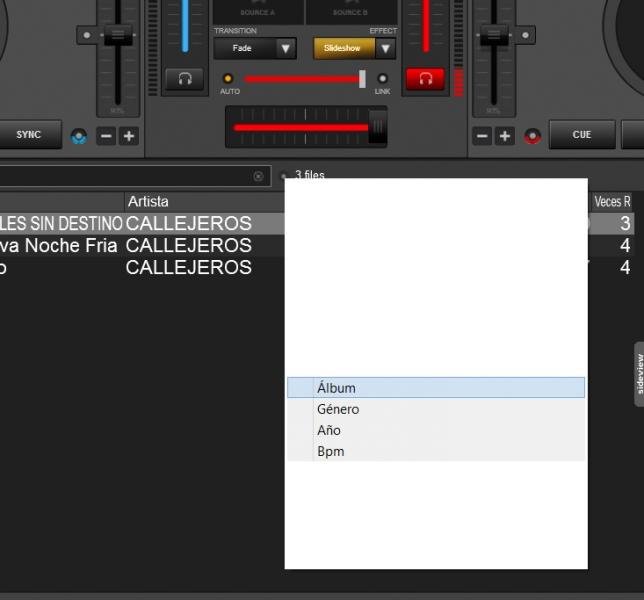This screenshot has height=600, width=644.
Task: Click the blue vinyl icon beside SYNC
Action: click(x=79, y=136)
